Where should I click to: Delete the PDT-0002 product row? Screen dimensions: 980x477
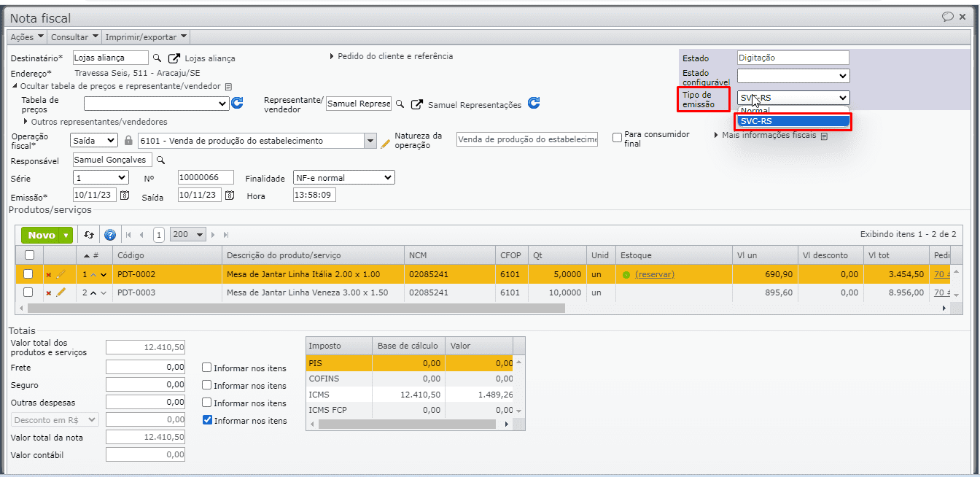49,275
